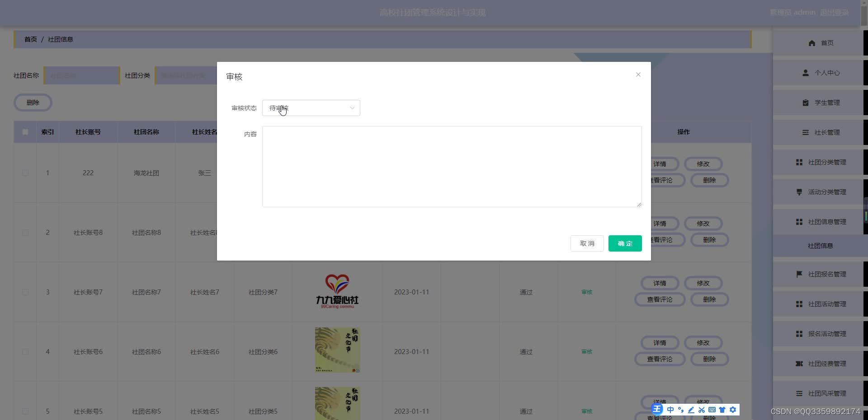Click the flag icon for 社团报名管理
This screenshot has height=420, width=868.
[x=799, y=274]
